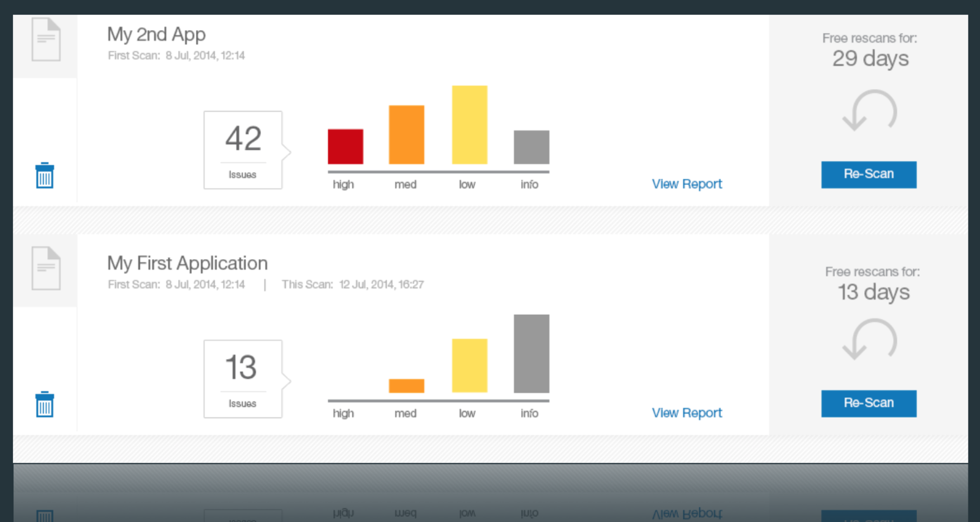This screenshot has width=980, height=522.
Task: Click the 29 days free rescans text
Action: click(870, 59)
